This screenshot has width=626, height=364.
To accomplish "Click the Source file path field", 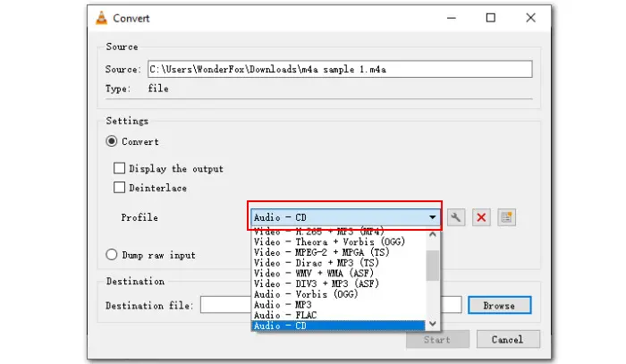I will pos(339,70).
